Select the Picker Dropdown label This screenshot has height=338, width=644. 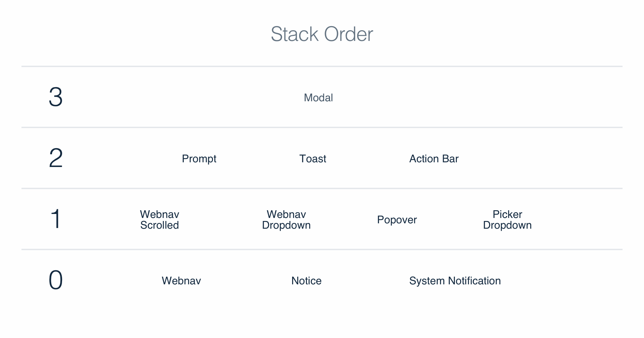(x=507, y=220)
